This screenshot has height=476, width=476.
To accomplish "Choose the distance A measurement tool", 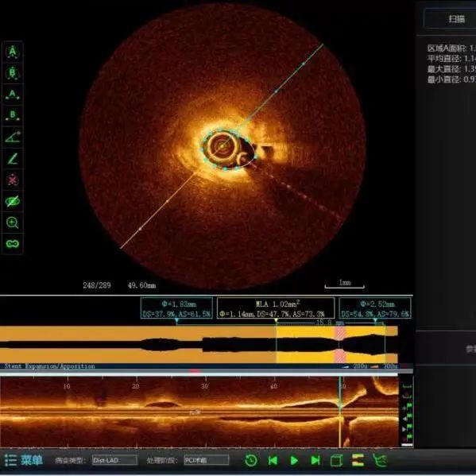I will [x=13, y=95].
